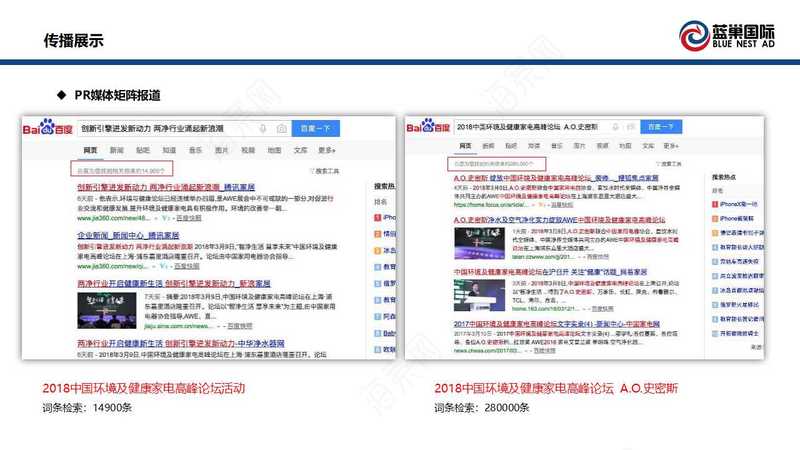
Task: Select the 视频 tab in the left screenshot
Action: point(248,150)
